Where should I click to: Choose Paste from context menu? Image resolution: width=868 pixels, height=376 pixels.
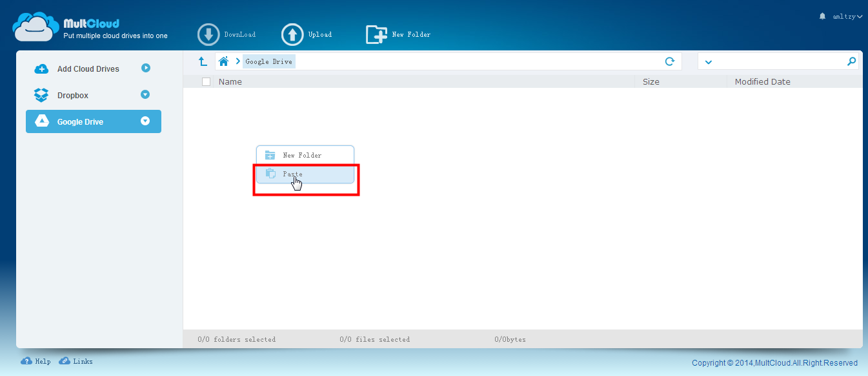coord(305,174)
